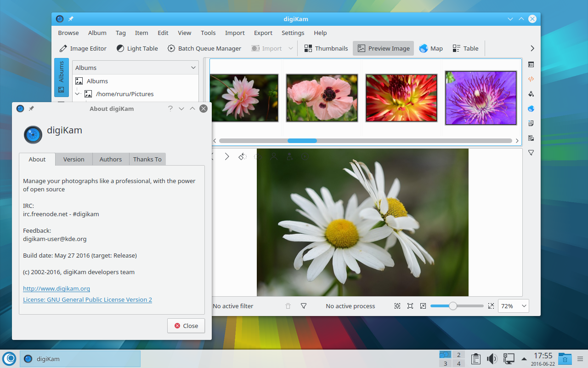Viewport: 588px width, 368px height.
Task: Open Versions panel in right sidebar
Action: 531,138
